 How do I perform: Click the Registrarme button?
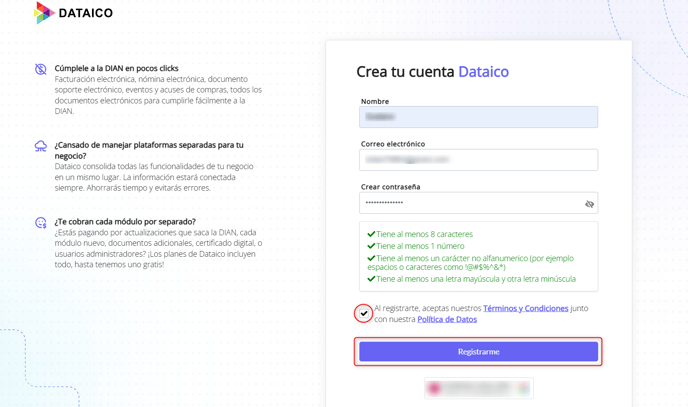(x=478, y=352)
